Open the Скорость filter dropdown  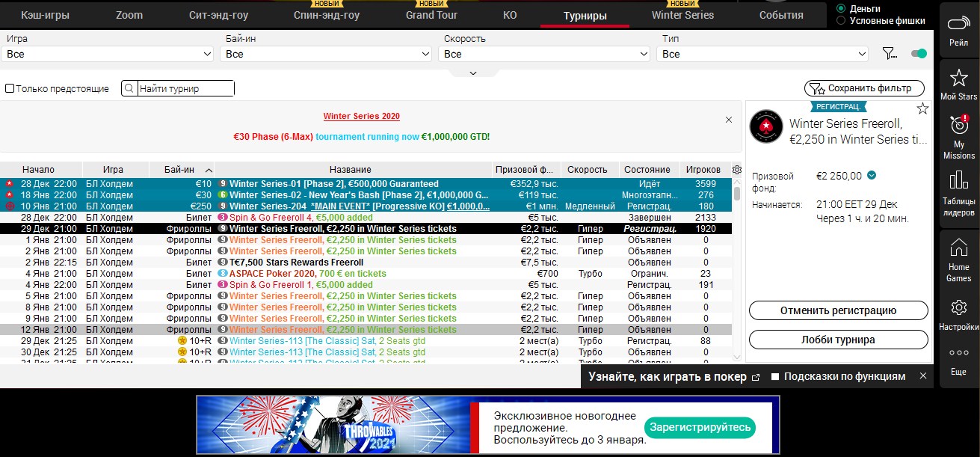(x=545, y=54)
